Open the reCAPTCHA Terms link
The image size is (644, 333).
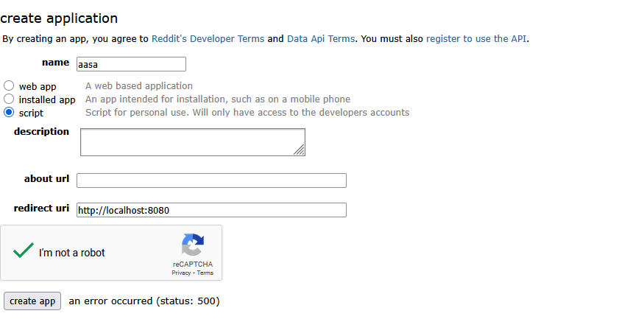pyautogui.click(x=205, y=273)
